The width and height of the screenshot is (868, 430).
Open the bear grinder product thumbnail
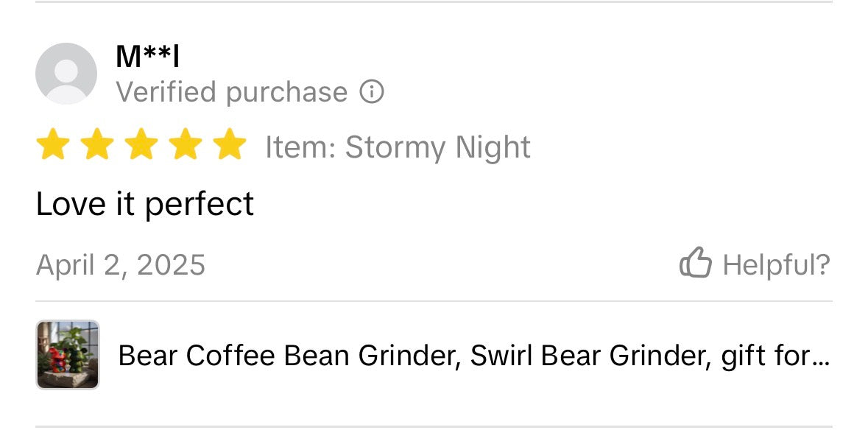[x=68, y=355]
